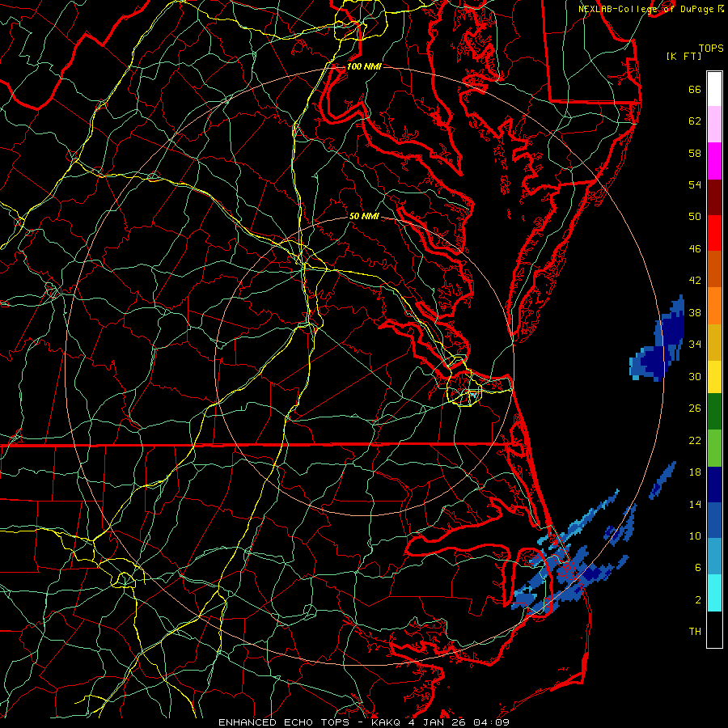Click the 'NEXLAB-College of DuPage' credit text
The image size is (728, 728).
tap(645, 9)
